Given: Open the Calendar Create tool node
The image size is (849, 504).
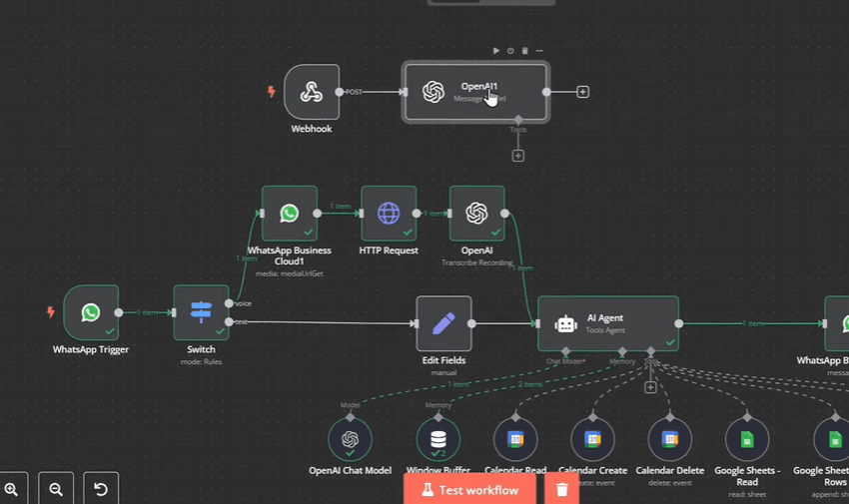Looking at the screenshot, I should pos(593,439).
